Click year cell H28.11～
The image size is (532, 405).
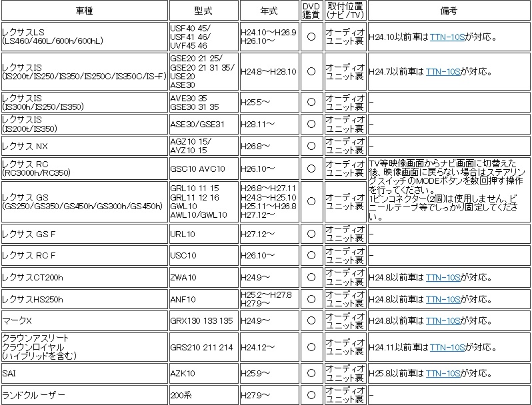pos(269,124)
